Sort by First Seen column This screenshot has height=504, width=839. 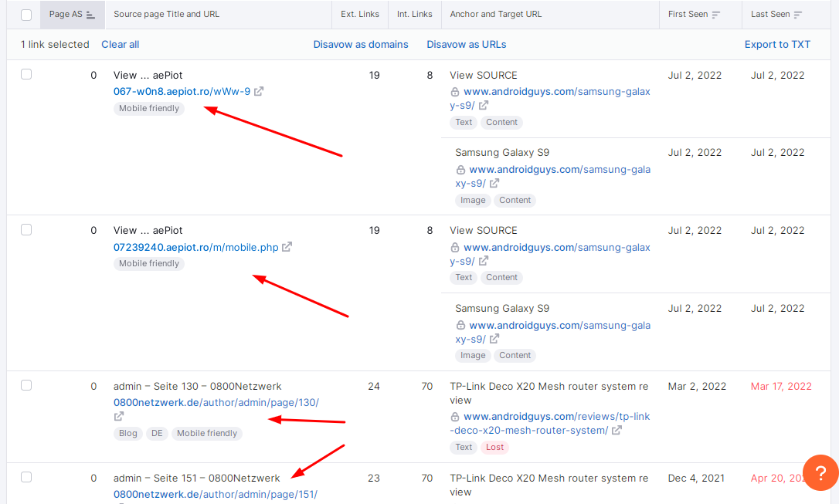point(701,15)
